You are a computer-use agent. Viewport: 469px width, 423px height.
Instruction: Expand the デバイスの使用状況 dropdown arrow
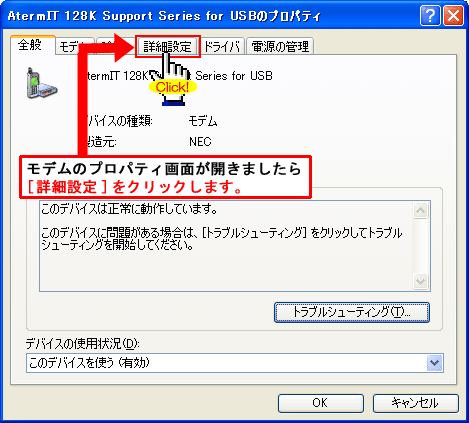tap(434, 363)
